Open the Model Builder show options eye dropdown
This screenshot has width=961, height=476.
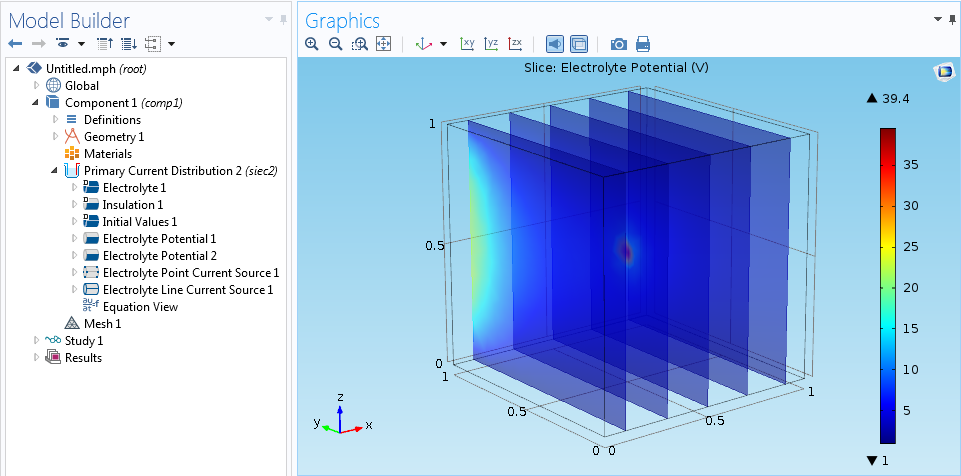coord(81,44)
